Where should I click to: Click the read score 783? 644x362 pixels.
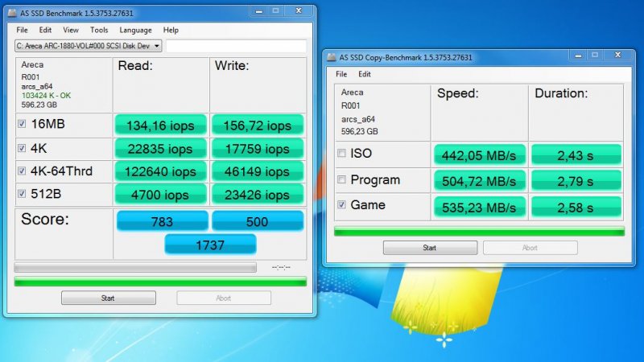(x=163, y=221)
